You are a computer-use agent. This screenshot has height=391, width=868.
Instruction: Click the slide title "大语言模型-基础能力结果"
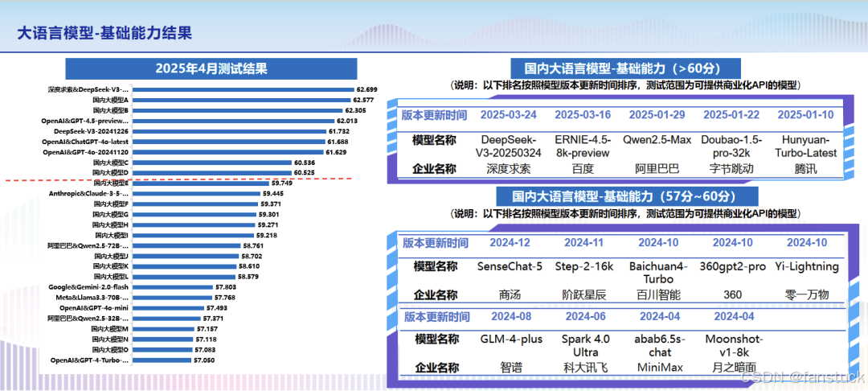point(104,33)
